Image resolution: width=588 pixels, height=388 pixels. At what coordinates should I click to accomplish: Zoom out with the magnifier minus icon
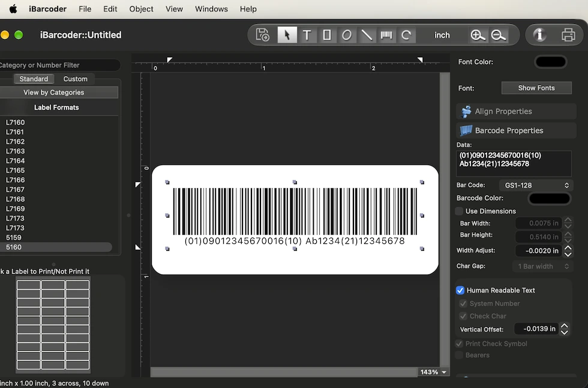pos(499,35)
